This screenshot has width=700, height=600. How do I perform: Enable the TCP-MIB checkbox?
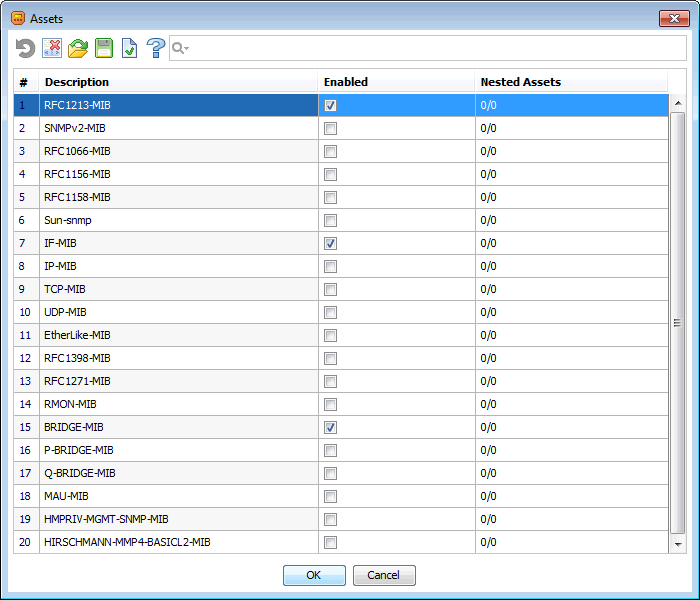(330, 289)
